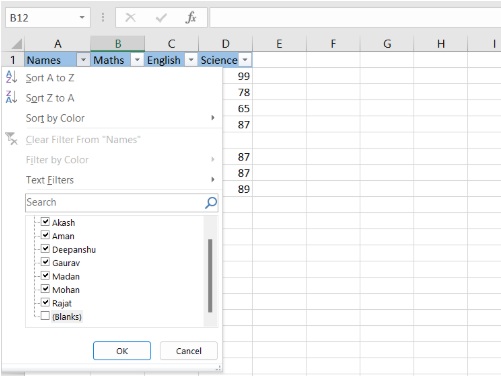This screenshot has height=376, width=501.
Task: Click the formula bar Enter checkmark icon
Action: point(161,17)
